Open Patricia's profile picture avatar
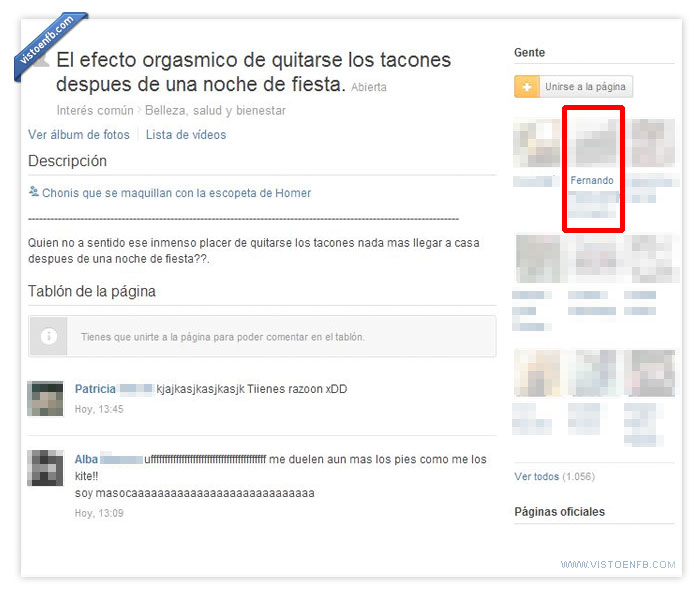The width and height of the screenshot is (700, 600). tap(46, 398)
